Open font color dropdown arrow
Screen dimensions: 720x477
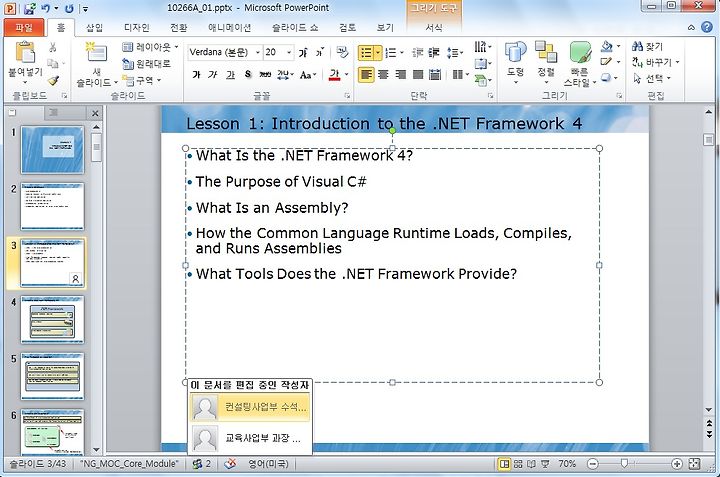347,74
